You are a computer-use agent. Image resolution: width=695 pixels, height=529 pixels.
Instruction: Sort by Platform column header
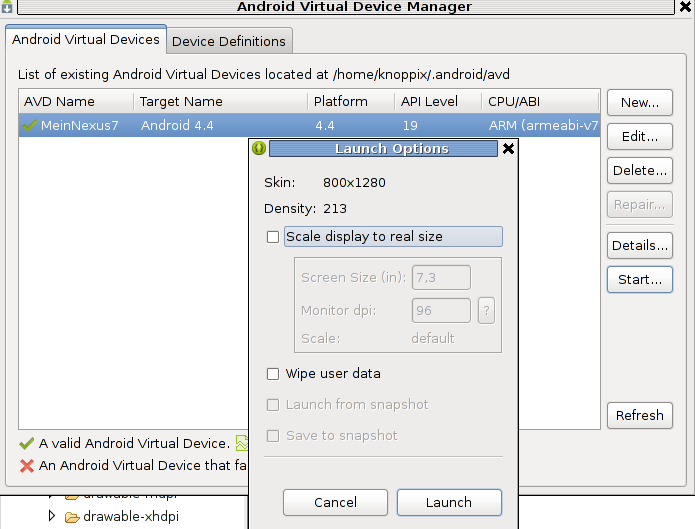(x=351, y=102)
